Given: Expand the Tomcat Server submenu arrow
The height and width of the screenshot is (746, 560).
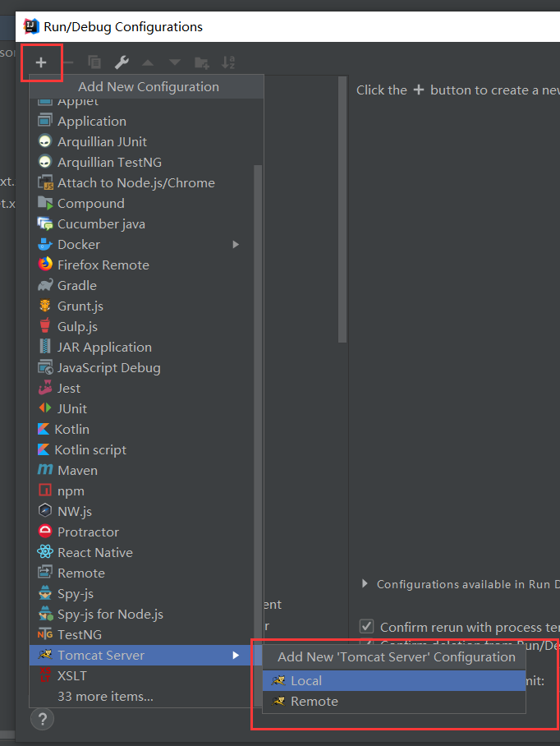Looking at the screenshot, I should (236, 655).
